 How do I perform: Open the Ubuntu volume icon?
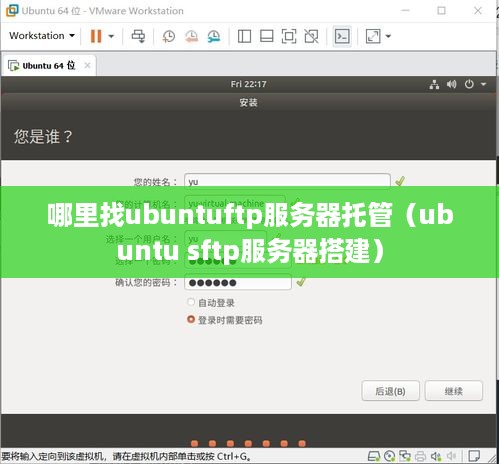pyautogui.click(x=452, y=84)
